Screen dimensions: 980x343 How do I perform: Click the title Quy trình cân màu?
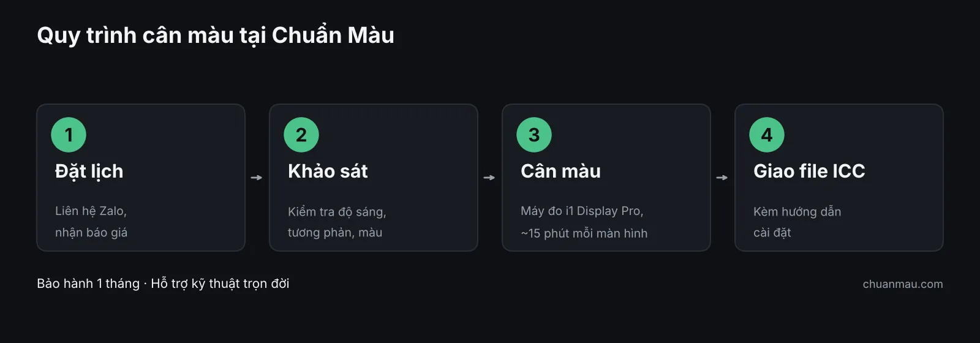(x=216, y=36)
